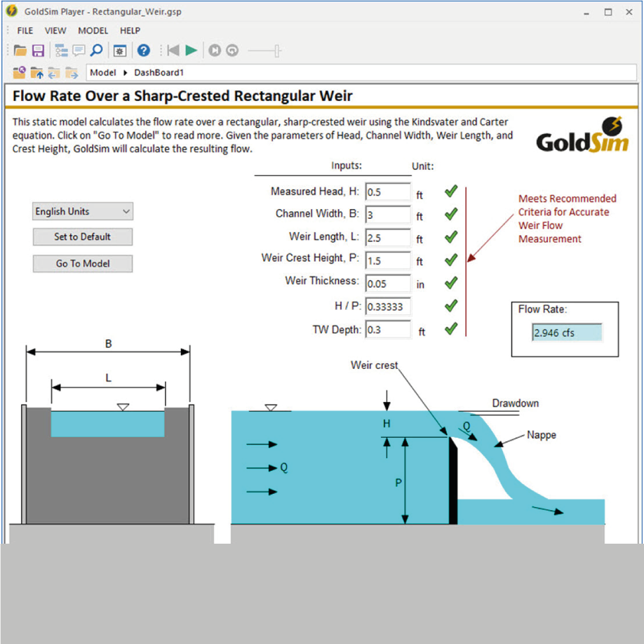
Task: Open the model browser tree icon
Action: [x=61, y=51]
